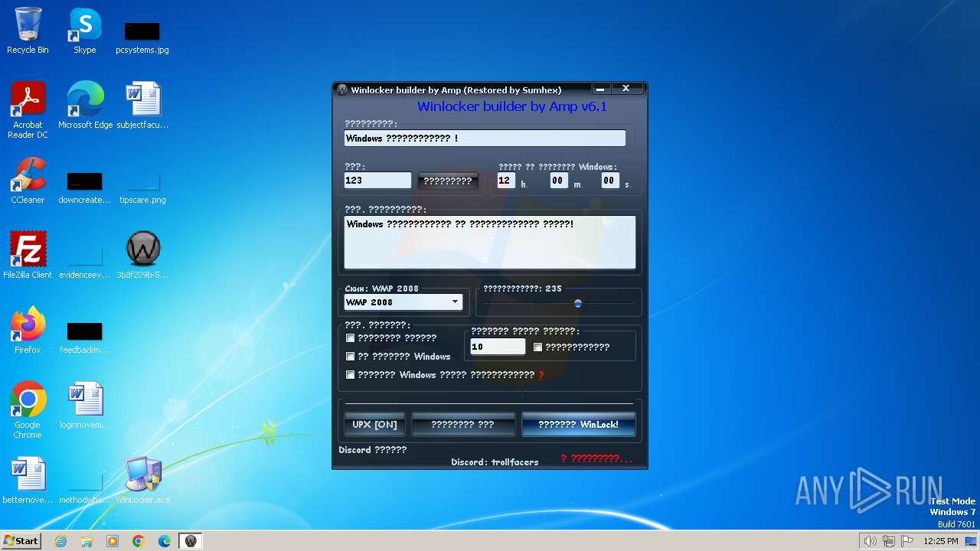Click the multi-line message text area
The height and width of the screenshot is (551, 980).
click(x=489, y=242)
